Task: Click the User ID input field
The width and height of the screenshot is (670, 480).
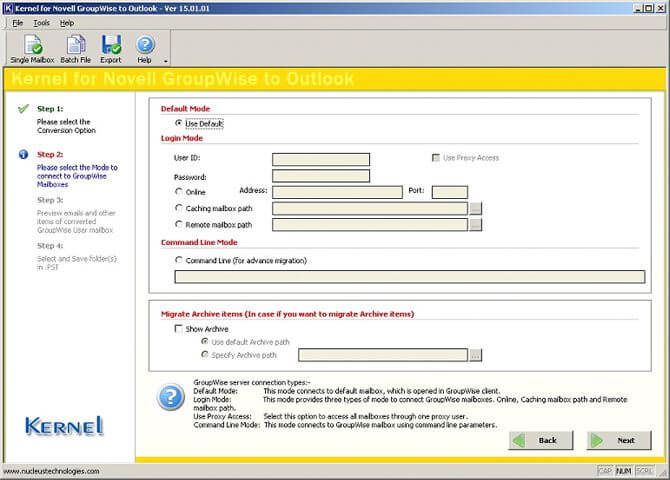Action: (x=321, y=159)
